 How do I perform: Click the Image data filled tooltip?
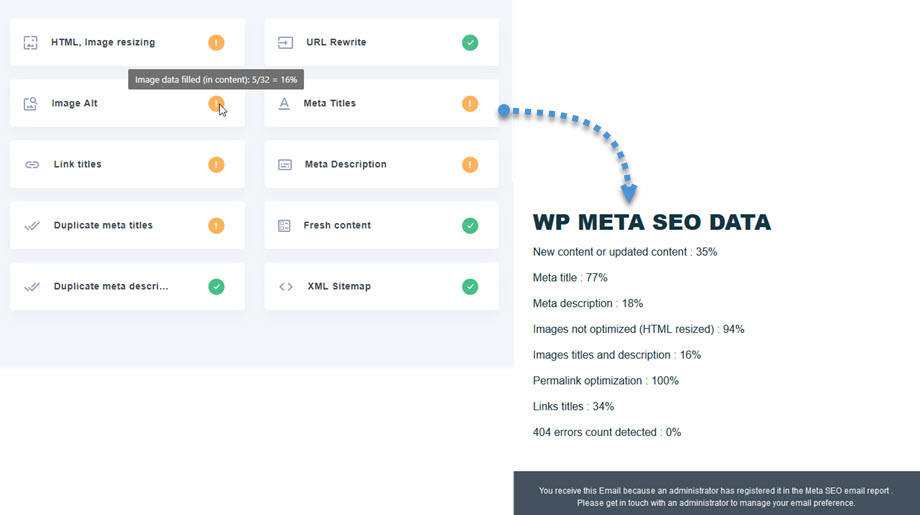point(216,79)
